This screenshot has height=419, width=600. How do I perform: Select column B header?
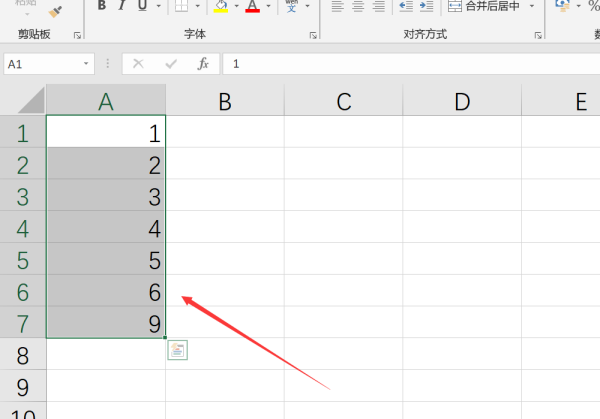pos(225,101)
